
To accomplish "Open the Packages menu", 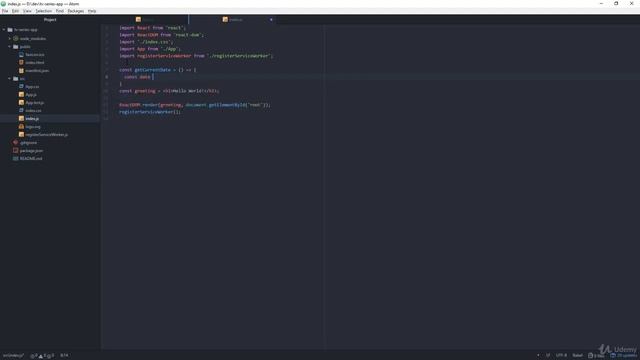I will pyautogui.click(x=76, y=11).
